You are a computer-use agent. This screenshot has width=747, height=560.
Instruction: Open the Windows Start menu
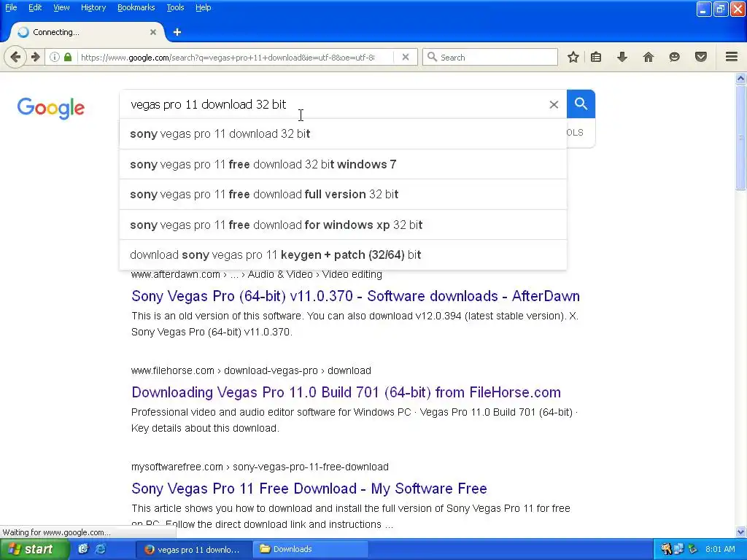34,549
